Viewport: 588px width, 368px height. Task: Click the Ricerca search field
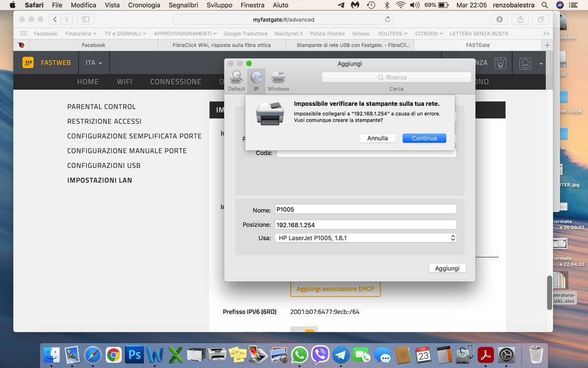tap(396, 77)
